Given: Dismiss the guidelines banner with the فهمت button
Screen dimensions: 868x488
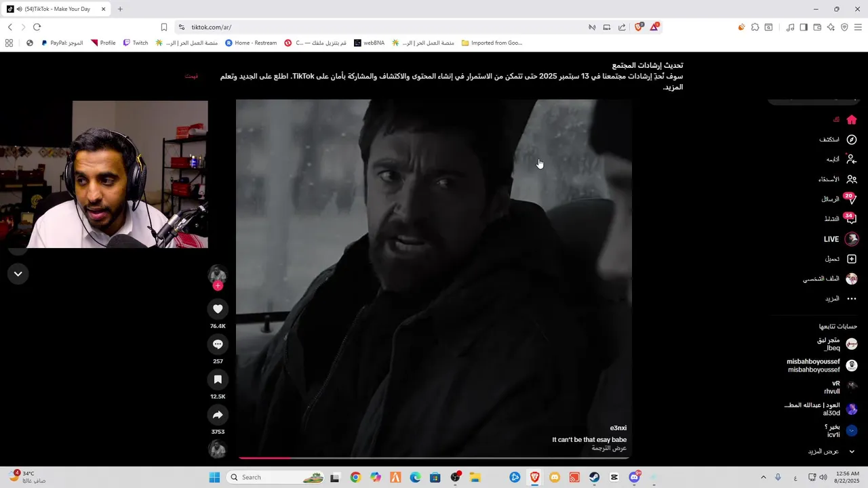Looking at the screenshot, I should (192, 76).
